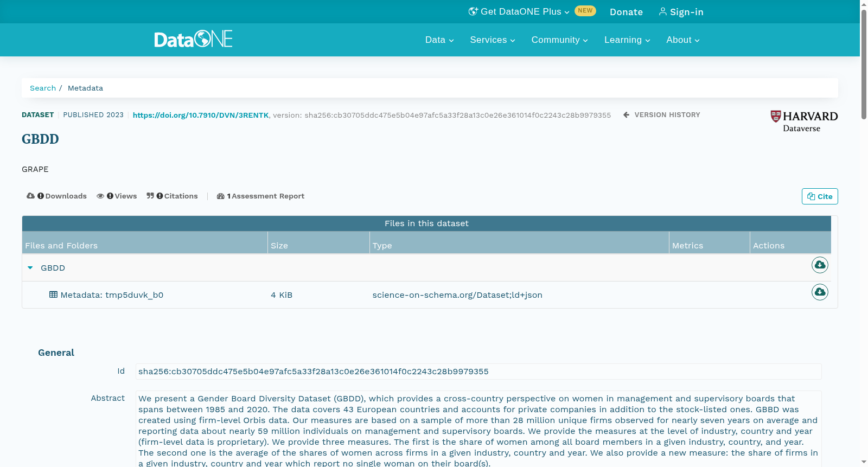Click the PUBLISHED 2023 label
Viewport: 868px width, 467px height.
[93, 115]
